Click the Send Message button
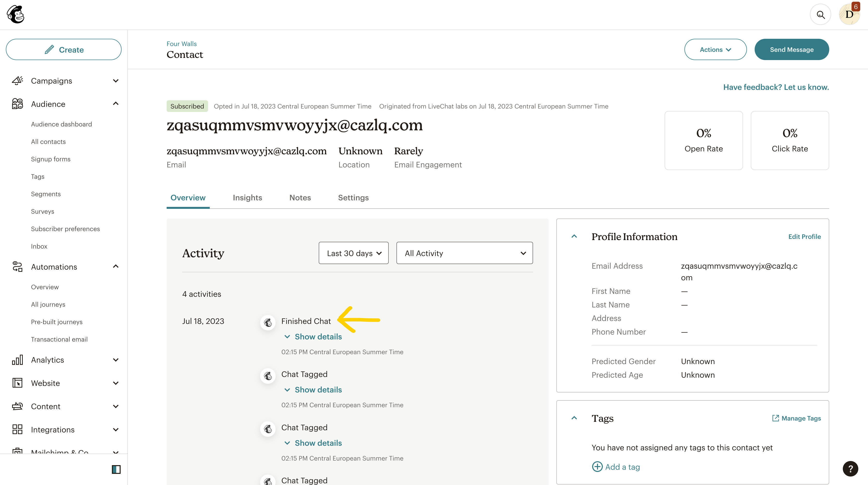 [x=791, y=50]
